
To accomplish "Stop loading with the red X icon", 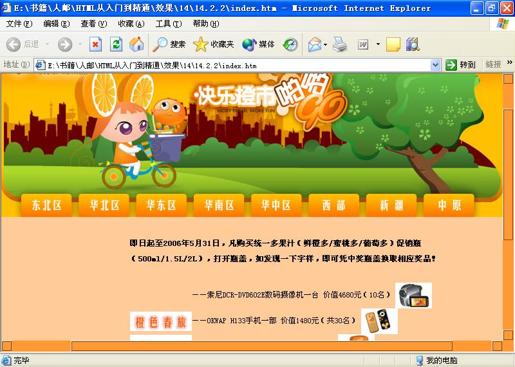I will point(95,44).
